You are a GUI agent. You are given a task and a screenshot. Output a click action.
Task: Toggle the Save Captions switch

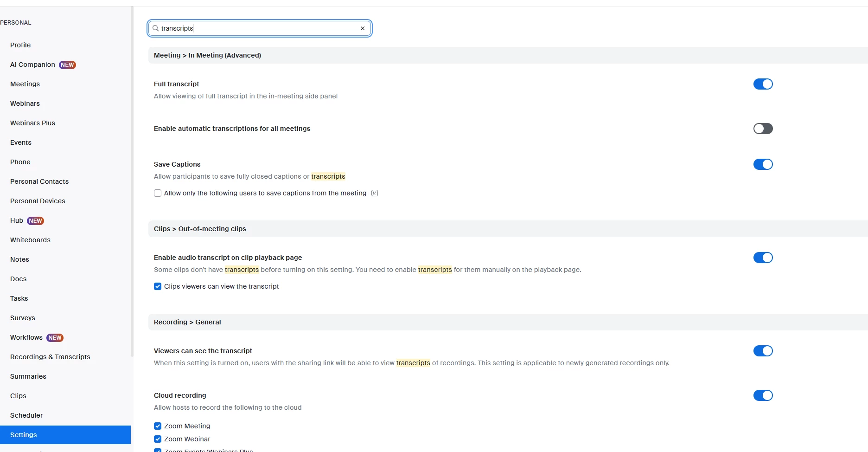pos(763,164)
